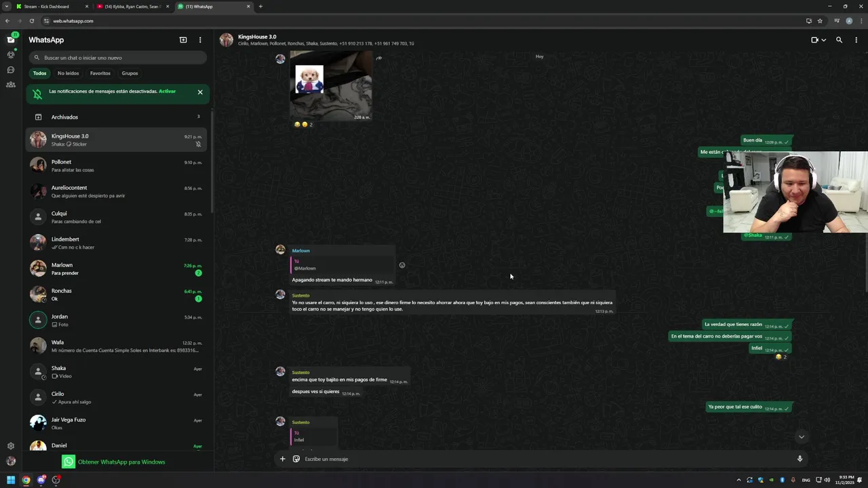This screenshot has width=868, height=488.
Task: Open Chrome from the taskbar
Action: (26, 480)
